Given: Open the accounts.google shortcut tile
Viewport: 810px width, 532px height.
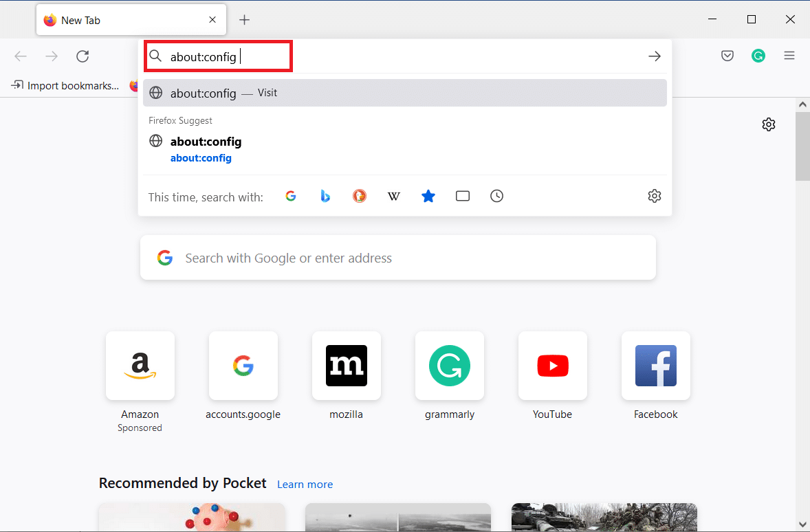Looking at the screenshot, I should tap(243, 366).
